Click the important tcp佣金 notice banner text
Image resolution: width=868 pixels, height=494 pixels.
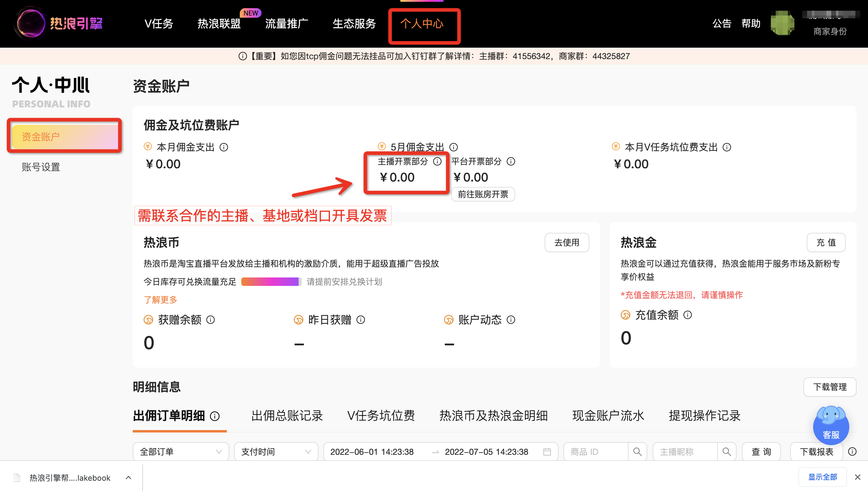point(434,56)
